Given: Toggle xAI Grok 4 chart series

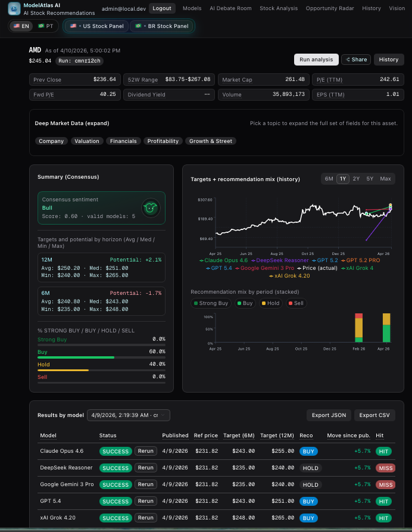Looking at the screenshot, I should click(x=357, y=268).
